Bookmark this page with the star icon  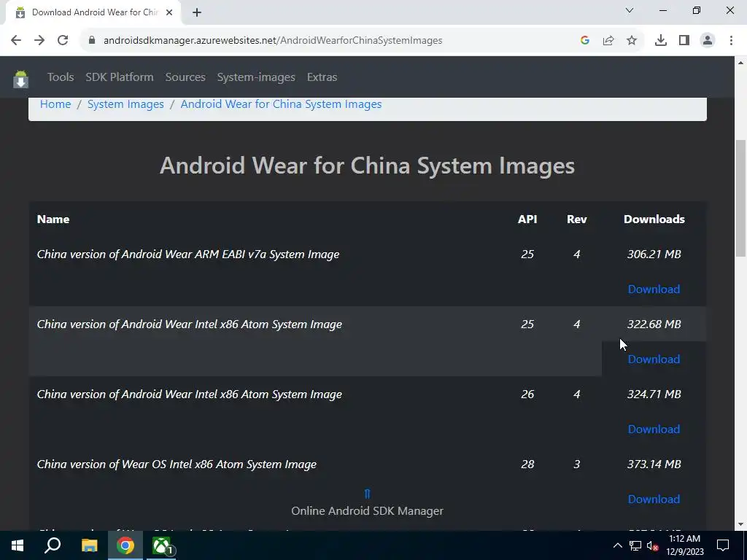click(632, 41)
